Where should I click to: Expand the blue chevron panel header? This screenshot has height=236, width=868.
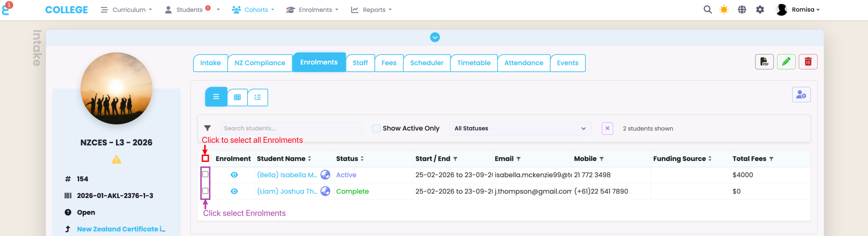point(435,37)
